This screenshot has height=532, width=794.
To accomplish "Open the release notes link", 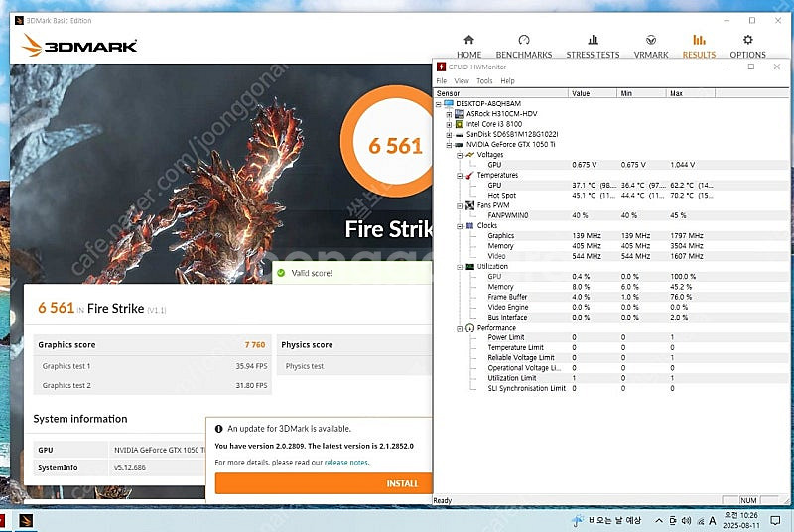I will coord(346,463).
